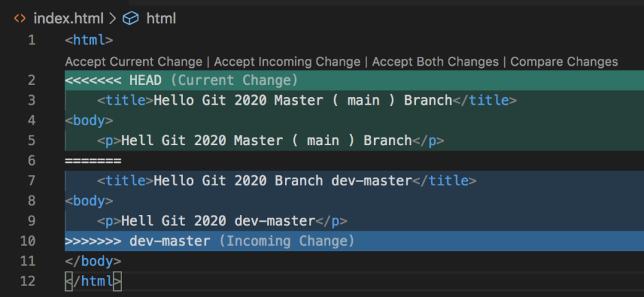644x297 pixels.
Task: Click line number 6 in gutter
Action: [x=32, y=161]
